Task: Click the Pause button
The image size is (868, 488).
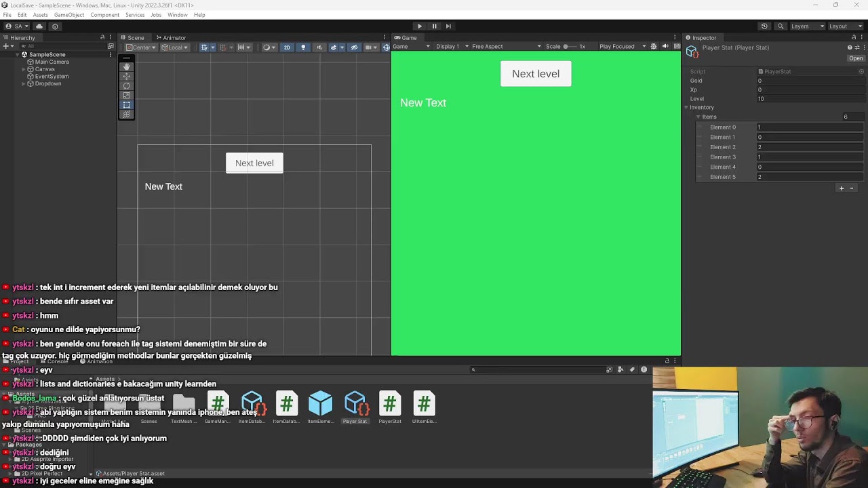Action: (434, 26)
